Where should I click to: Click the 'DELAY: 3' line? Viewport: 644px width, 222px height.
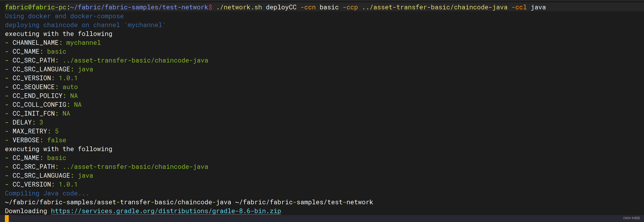(24, 123)
